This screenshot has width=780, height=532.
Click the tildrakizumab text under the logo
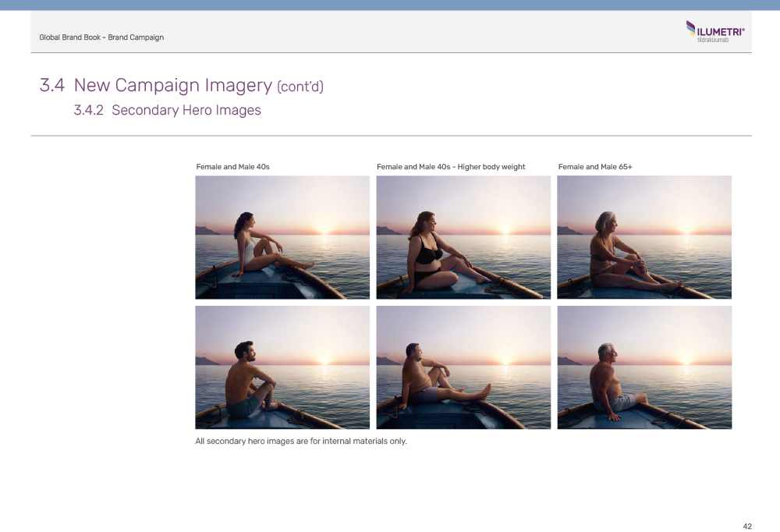coord(713,40)
